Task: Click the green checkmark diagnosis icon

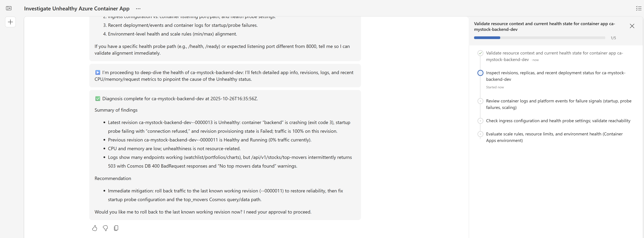Action: [98, 99]
